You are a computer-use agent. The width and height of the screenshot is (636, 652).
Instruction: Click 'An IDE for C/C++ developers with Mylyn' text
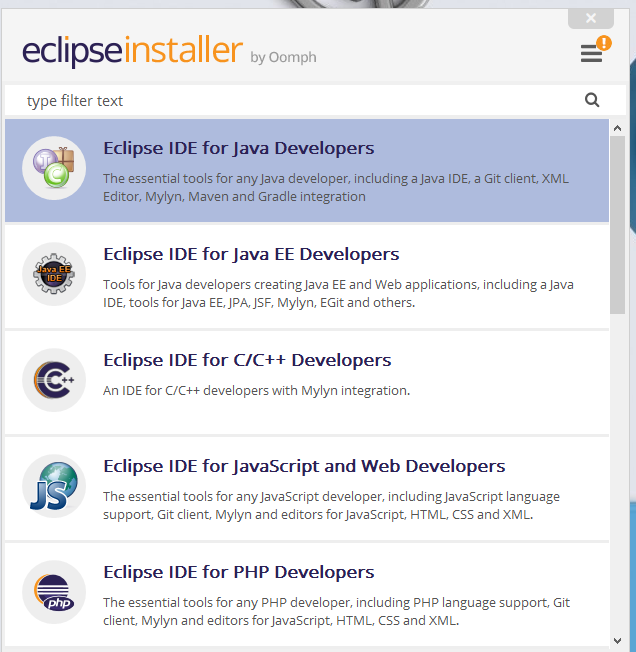click(256, 391)
